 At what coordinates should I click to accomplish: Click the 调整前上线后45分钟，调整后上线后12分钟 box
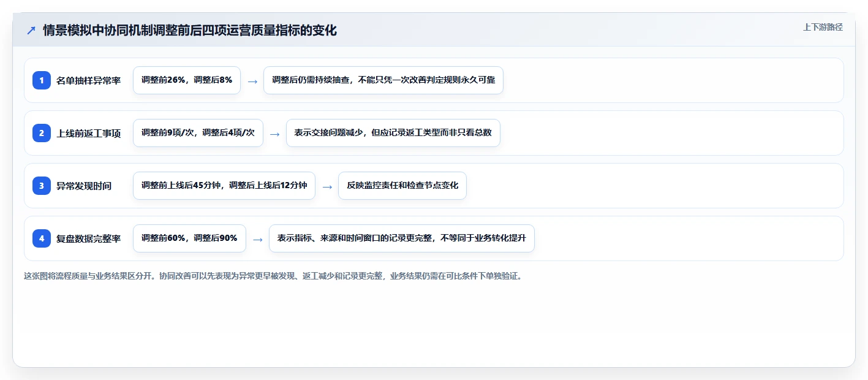224,186
